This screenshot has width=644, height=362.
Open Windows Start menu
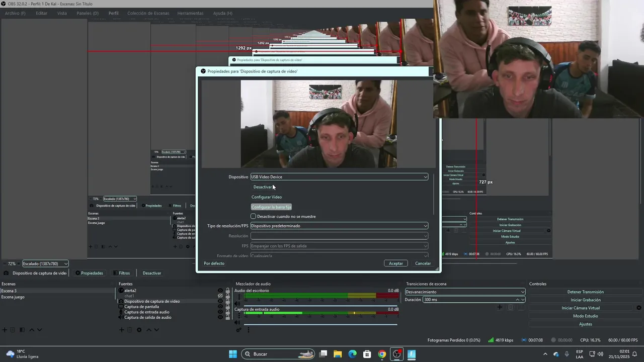coord(233,354)
